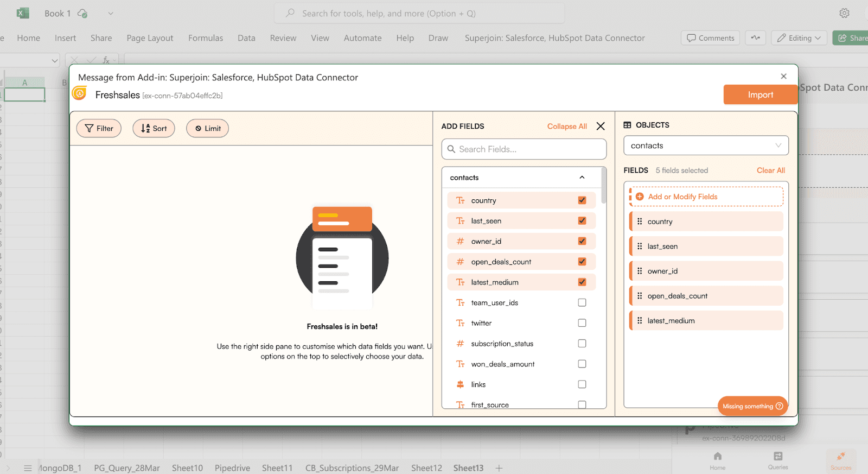Open the dropdown arrow beside Book 1
868x474 pixels.
111,13
